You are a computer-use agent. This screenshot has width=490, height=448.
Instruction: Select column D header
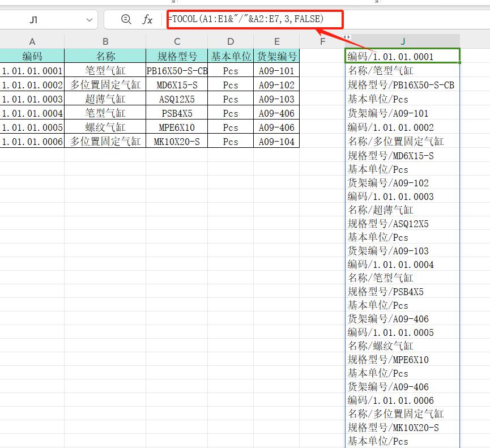[x=231, y=41]
